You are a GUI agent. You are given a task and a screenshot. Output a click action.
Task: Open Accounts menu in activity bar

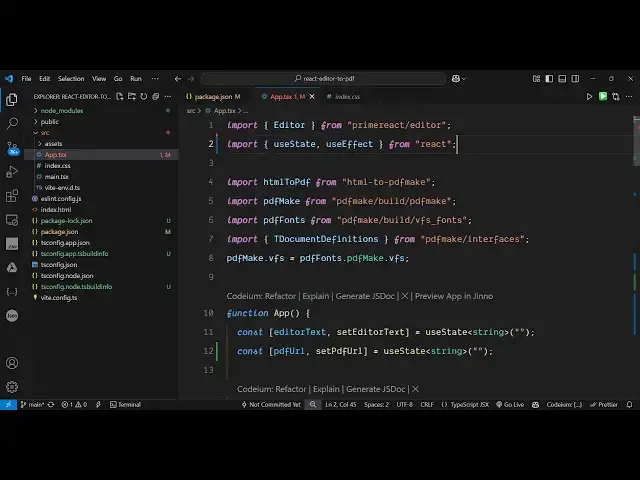[x=12, y=363]
